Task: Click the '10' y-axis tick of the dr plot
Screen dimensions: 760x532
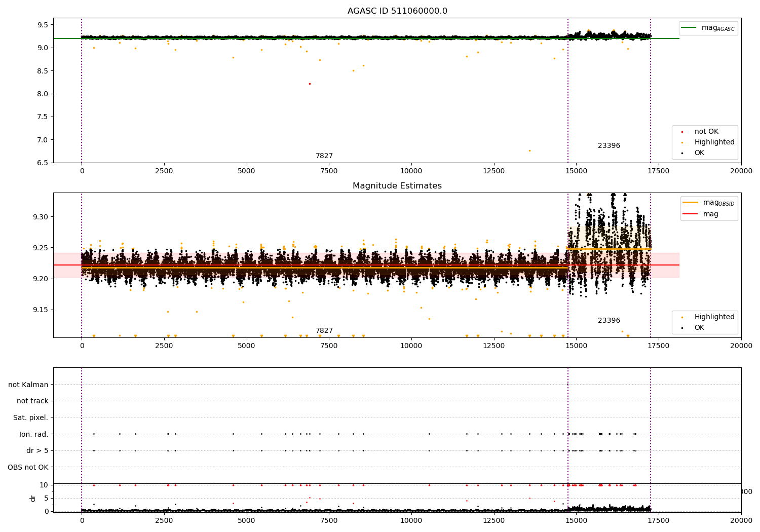Action: coord(44,485)
